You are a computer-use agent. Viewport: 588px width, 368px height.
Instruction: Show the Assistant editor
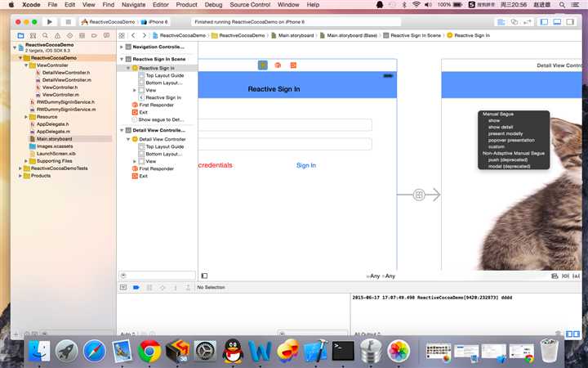tap(514, 21)
